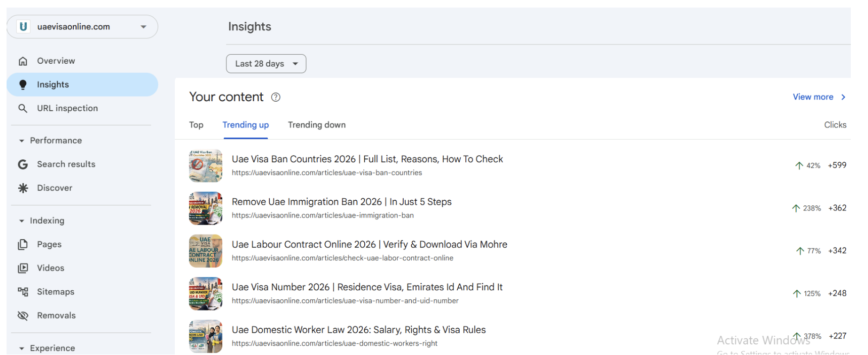Screen dimensions: 868x355
Task: Click the Overview home icon
Action: pos(23,61)
